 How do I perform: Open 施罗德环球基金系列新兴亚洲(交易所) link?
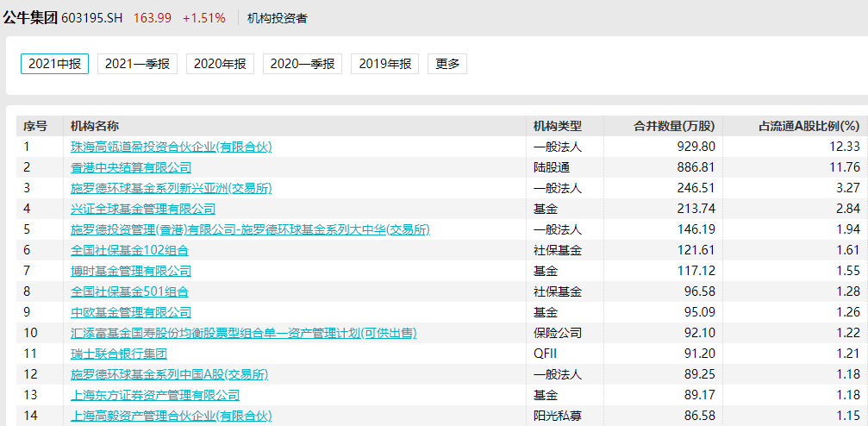pyautogui.click(x=172, y=188)
